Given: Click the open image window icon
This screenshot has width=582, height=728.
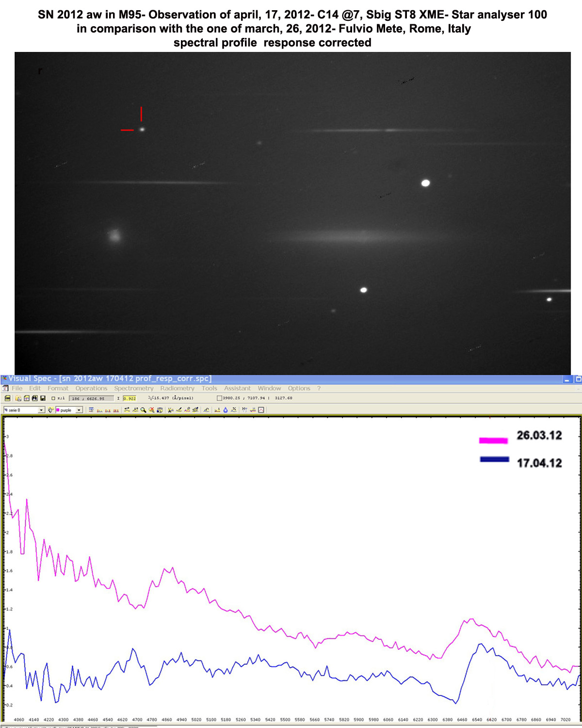Looking at the screenshot, I should coord(27,398).
